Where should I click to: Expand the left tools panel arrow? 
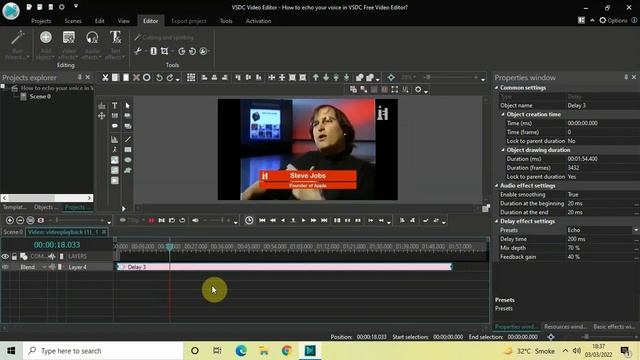click(x=123, y=209)
